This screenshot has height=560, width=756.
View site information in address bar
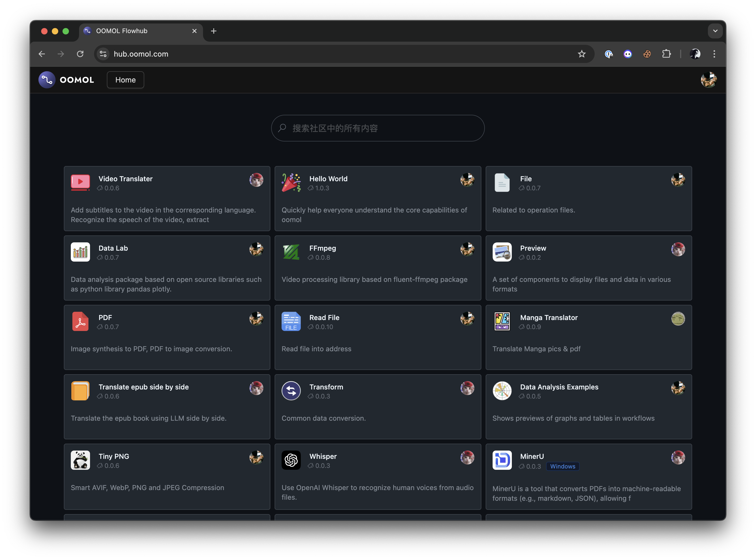pos(103,54)
